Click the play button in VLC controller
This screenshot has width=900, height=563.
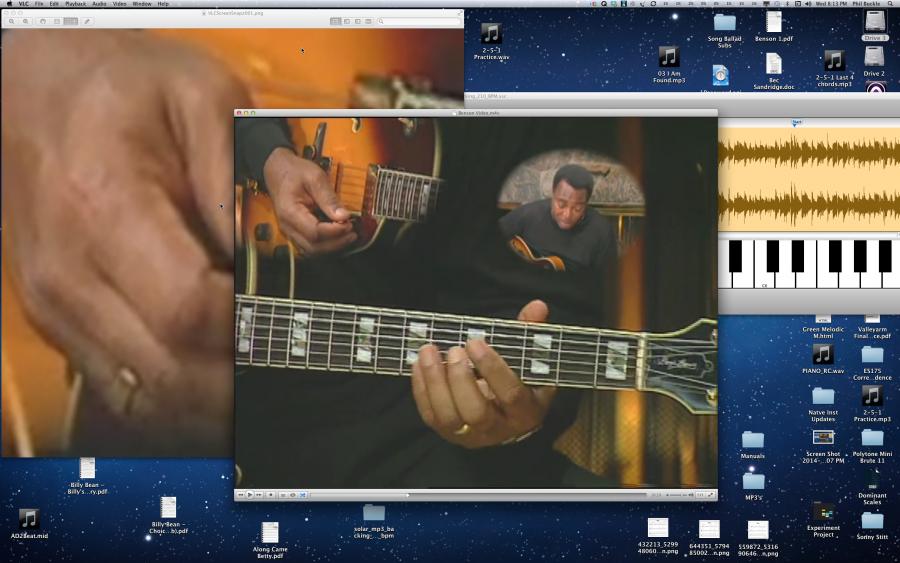pyautogui.click(x=250, y=495)
